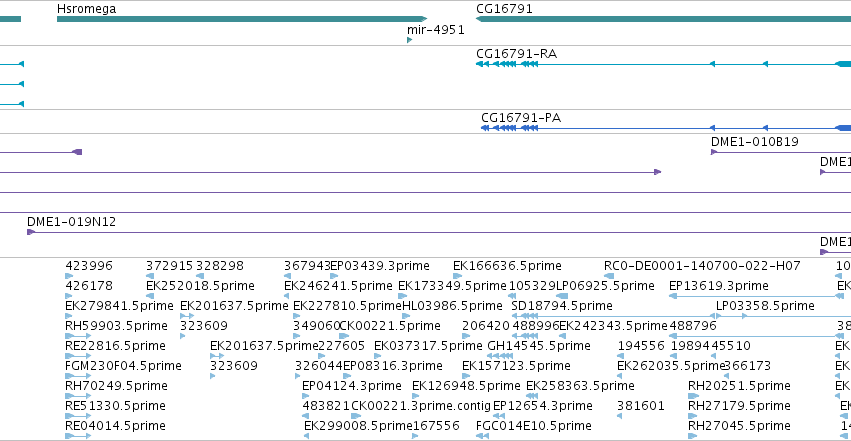Click the EK166636.5prime EST label
This screenshot has height=441, width=851.
tap(507, 266)
